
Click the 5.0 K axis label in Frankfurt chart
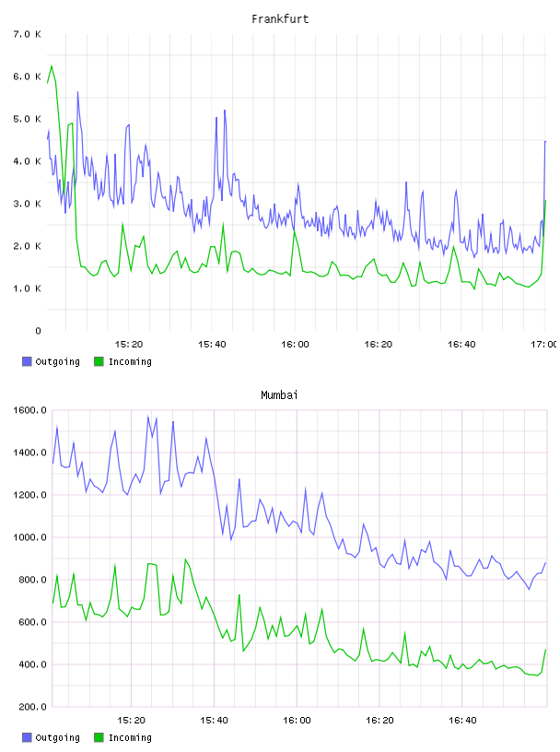[x=28, y=119]
